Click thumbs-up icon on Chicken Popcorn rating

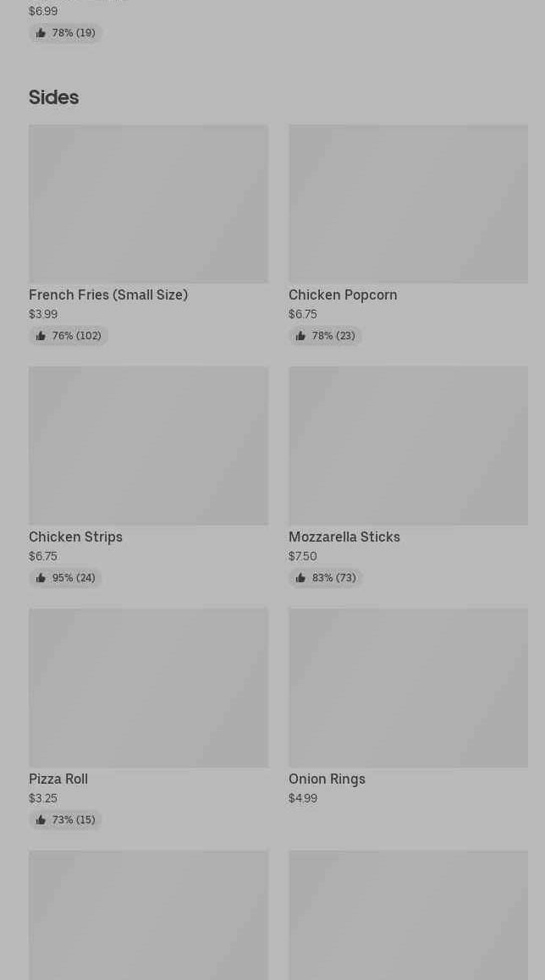click(300, 336)
